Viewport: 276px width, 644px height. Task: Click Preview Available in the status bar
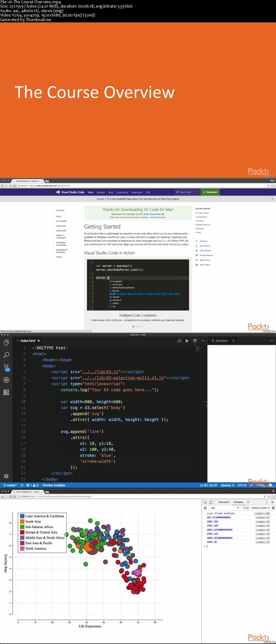[54, 485]
